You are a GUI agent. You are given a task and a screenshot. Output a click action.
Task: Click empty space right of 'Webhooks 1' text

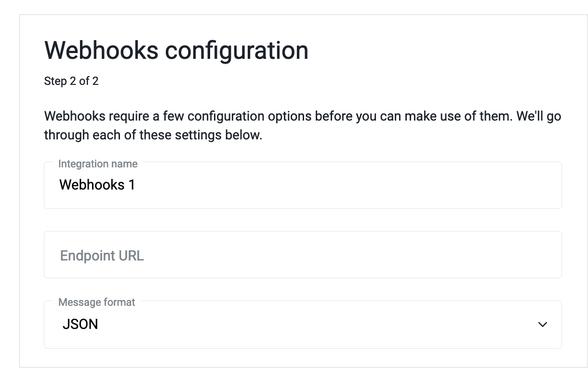[337, 185]
